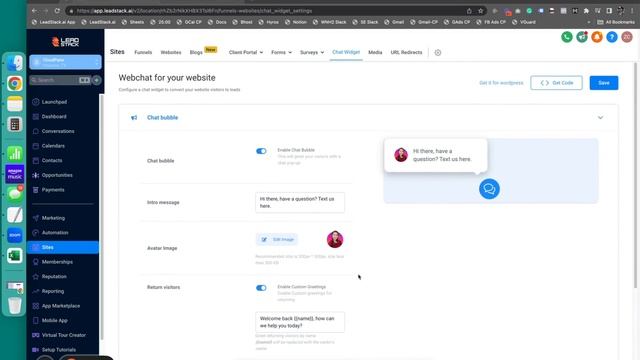Image resolution: width=640 pixels, height=360 pixels.
Task: Switch to the Funnels tab
Action: (143, 52)
